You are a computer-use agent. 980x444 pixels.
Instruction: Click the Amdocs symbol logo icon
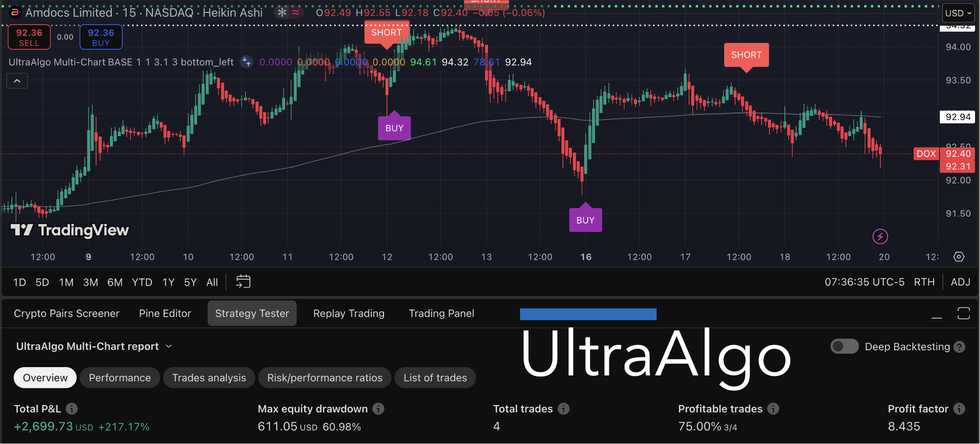click(x=15, y=12)
